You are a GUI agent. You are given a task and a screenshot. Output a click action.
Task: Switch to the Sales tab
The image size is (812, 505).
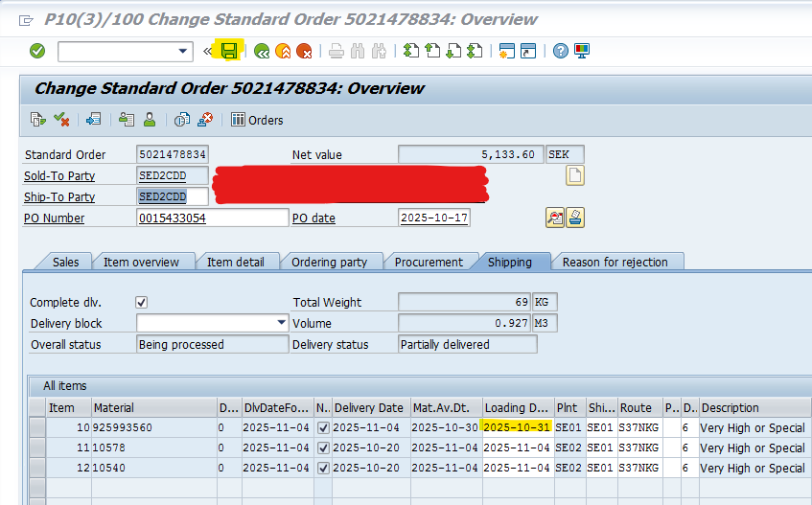pos(66,263)
